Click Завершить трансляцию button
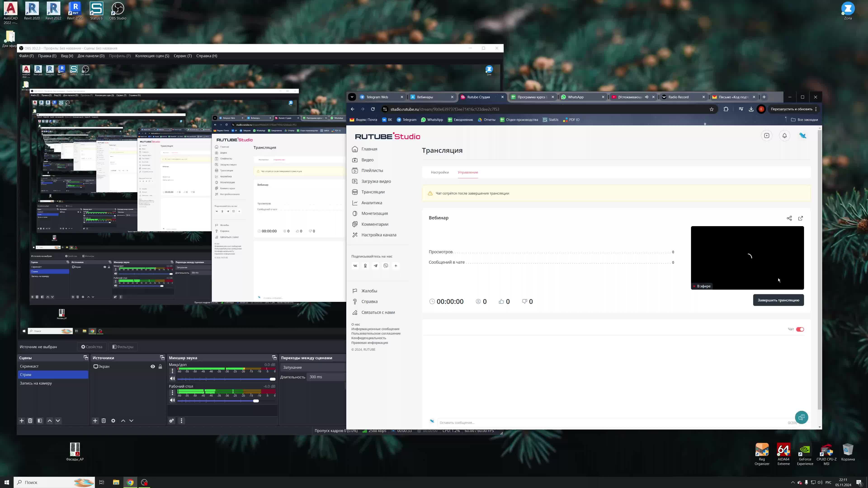This screenshot has width=868, height=488. tap(778, 300)
